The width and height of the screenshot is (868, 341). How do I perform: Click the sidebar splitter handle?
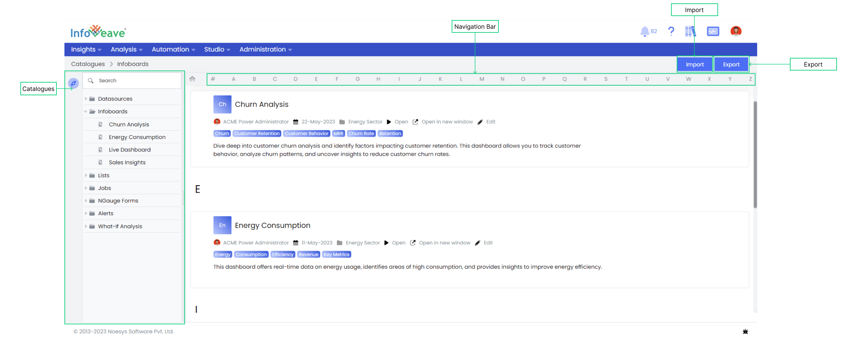click(183, 198)
